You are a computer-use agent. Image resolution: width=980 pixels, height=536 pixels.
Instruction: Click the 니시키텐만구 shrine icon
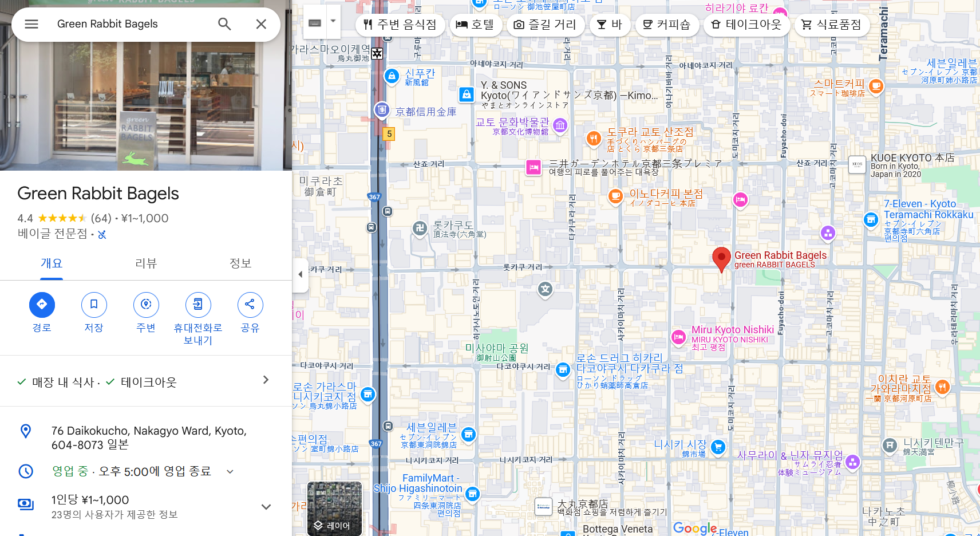click(x=890, y=444)
